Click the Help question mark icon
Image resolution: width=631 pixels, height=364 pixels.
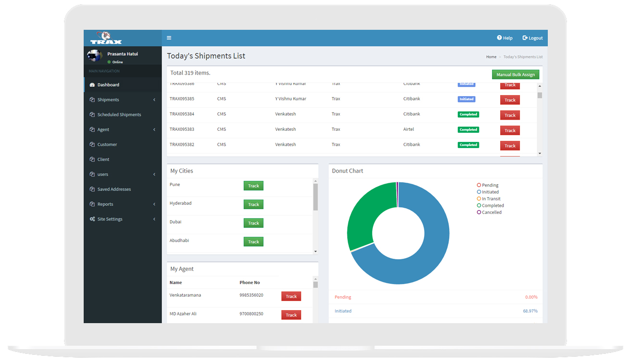pos(499,38)
